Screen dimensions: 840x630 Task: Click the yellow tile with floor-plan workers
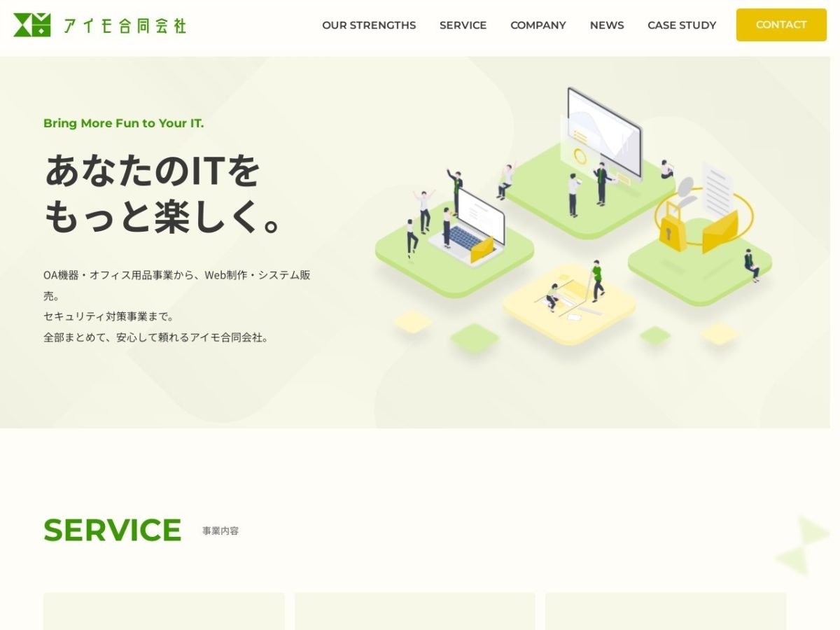tap(568, 303)
